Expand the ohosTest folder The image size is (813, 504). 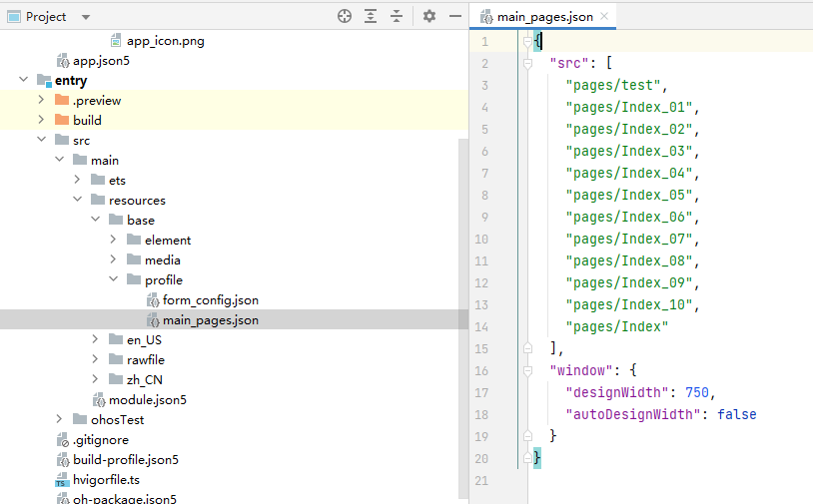click(60, 419)
